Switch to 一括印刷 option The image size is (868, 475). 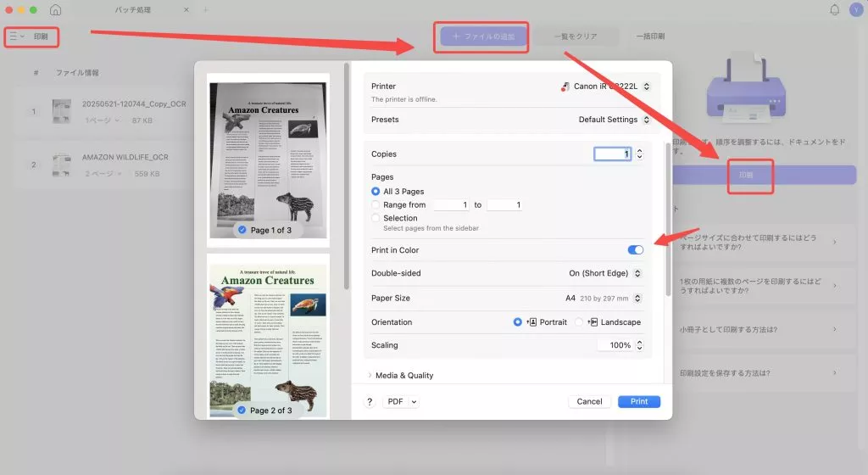point(650,36)
